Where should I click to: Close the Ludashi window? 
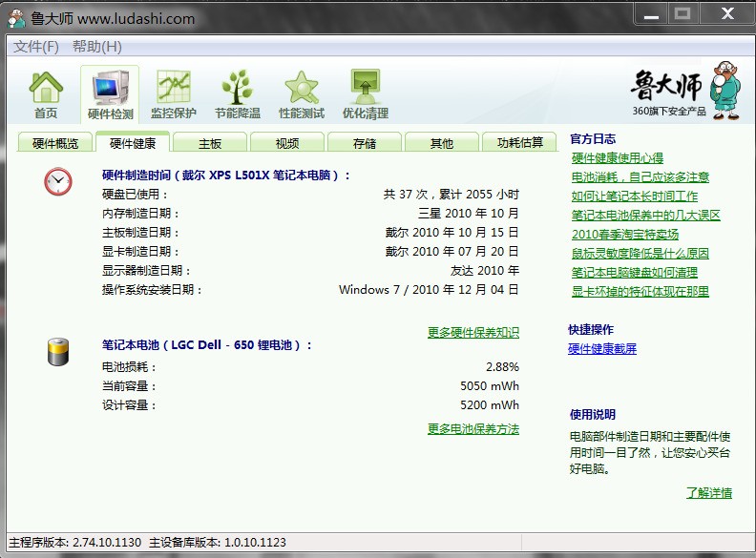point(727,14)
